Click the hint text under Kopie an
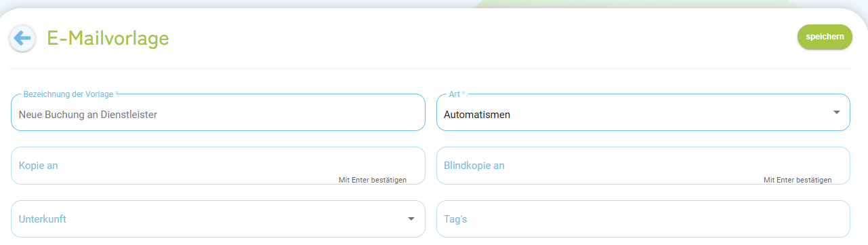The height and width of the screenshot is (245, 868). 373,180
